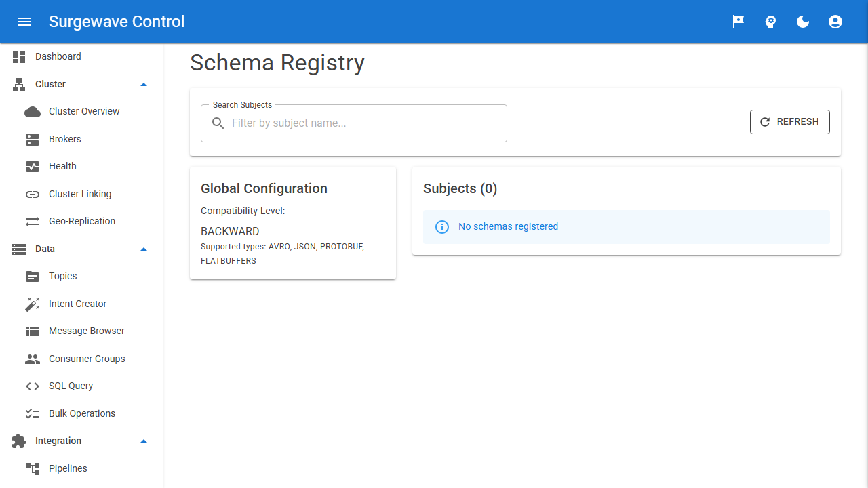Screen dimensions: 868x488
Task: Click the Cluster Linking chain icon
Action: pos(33,194)
